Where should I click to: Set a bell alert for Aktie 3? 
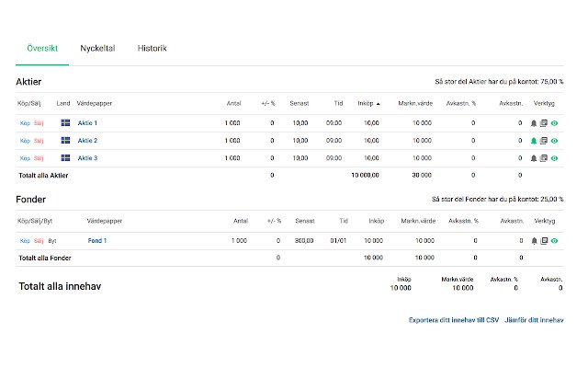[x=534, y=158]
